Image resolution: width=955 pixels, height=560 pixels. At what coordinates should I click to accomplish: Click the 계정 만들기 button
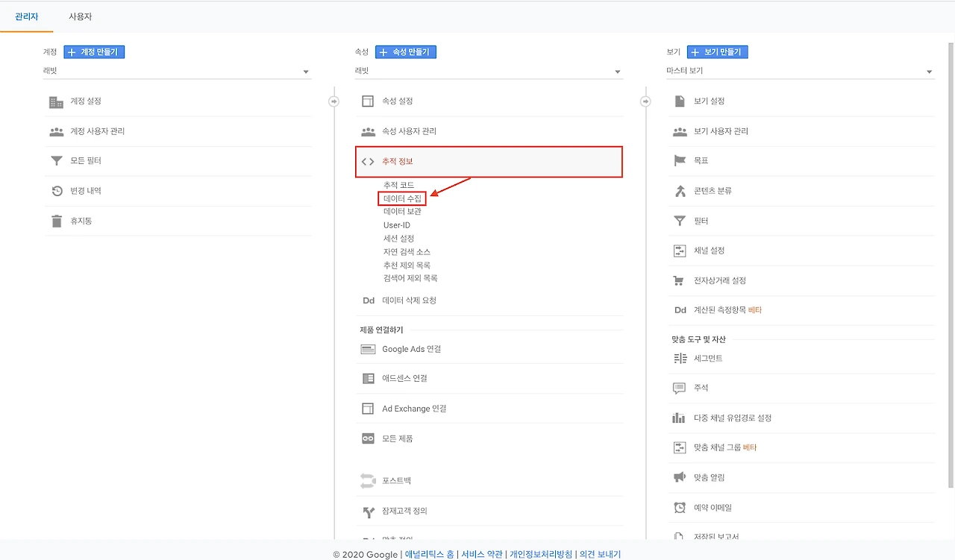(94, 52)
